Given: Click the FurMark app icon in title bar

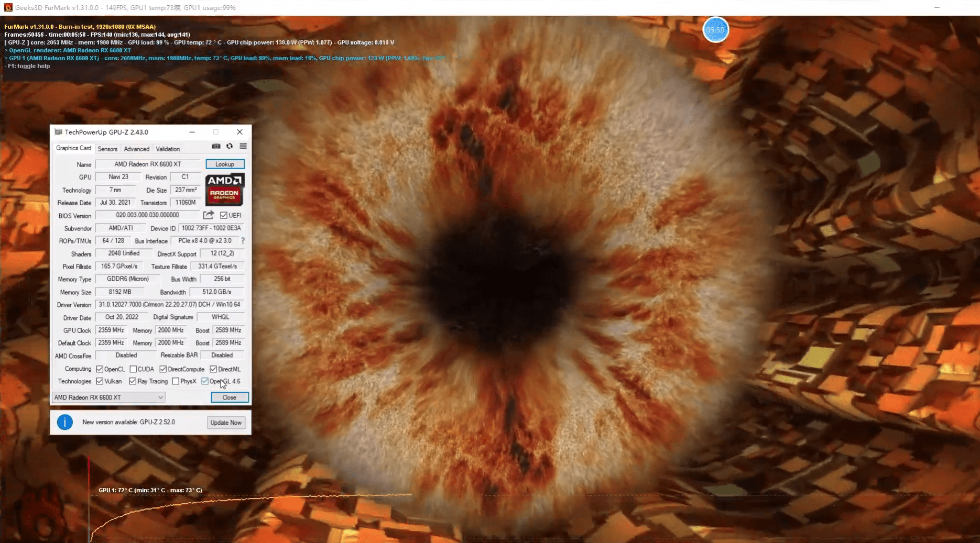Looking at the screenshot, I should tap(8, 7).
